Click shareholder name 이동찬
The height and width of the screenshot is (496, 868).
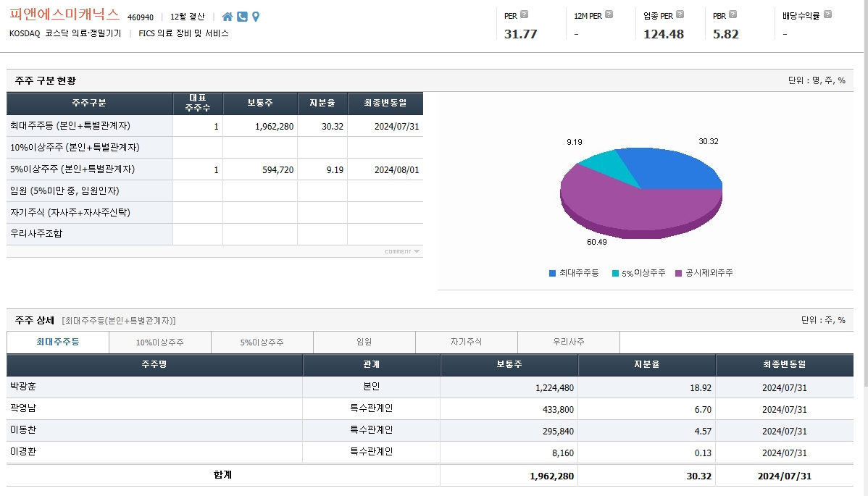[23, 429]
